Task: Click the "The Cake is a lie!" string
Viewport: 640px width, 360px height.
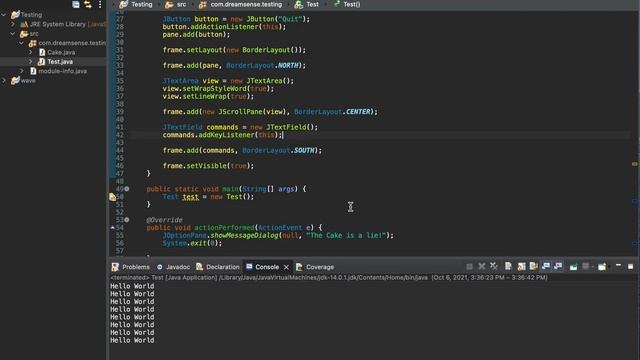Action: [x=345, y=236]
